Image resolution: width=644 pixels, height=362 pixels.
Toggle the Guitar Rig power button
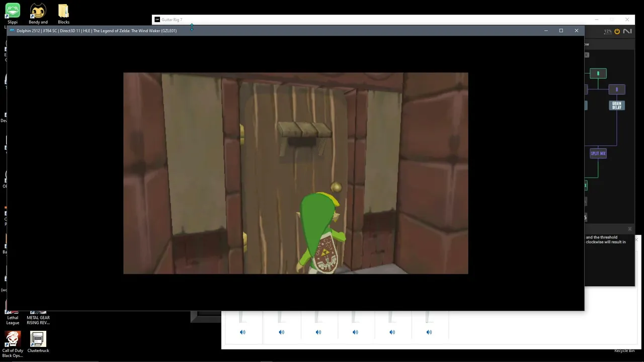pyautogui.click(x=617, y=31)
